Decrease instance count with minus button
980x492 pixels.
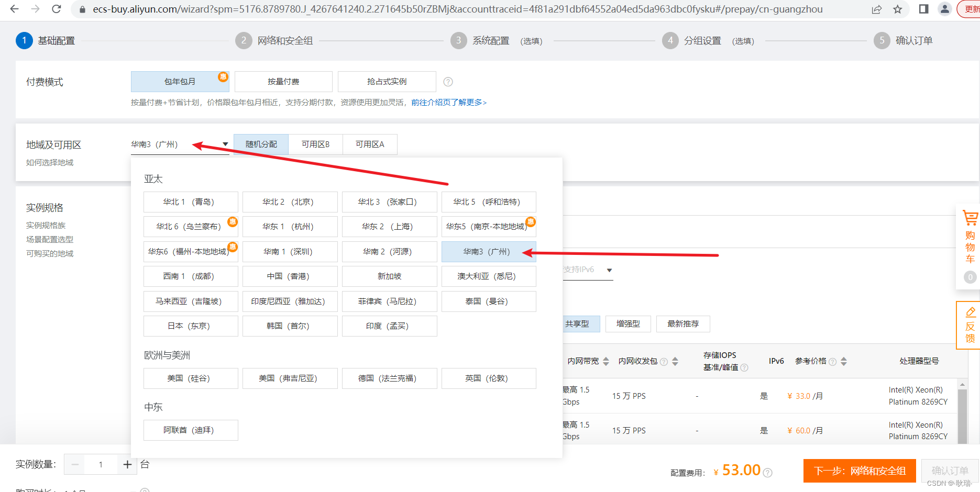(75, 464)
